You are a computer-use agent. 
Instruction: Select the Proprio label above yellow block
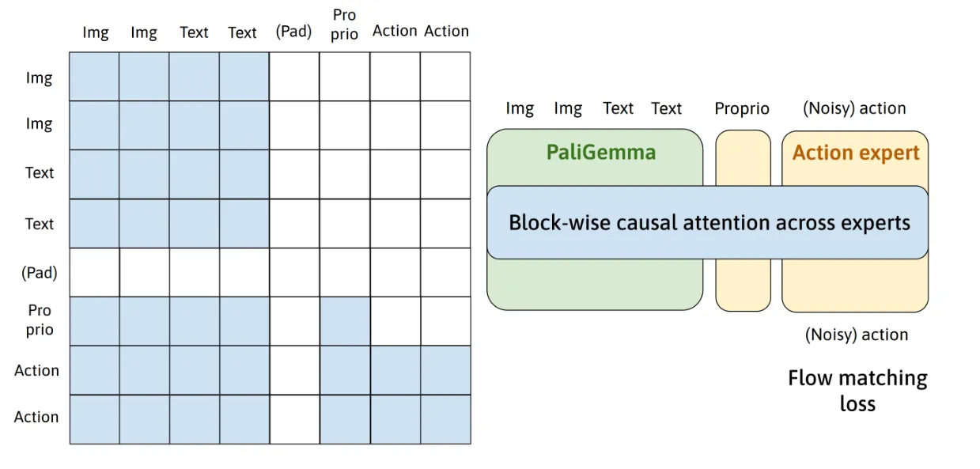tap(741, 108)
